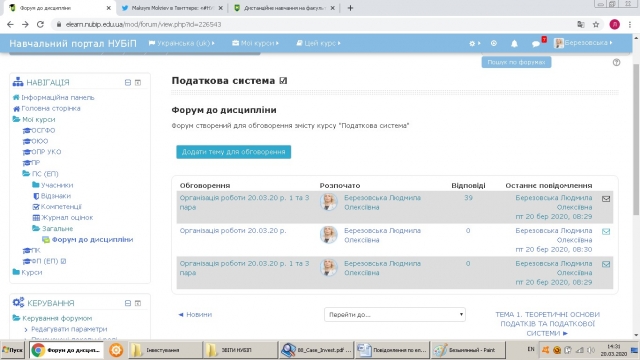The height and width of the screenshot is (360, 640).
Task: Open the forum search help question mark icon
Action: [x=616, y=62]
